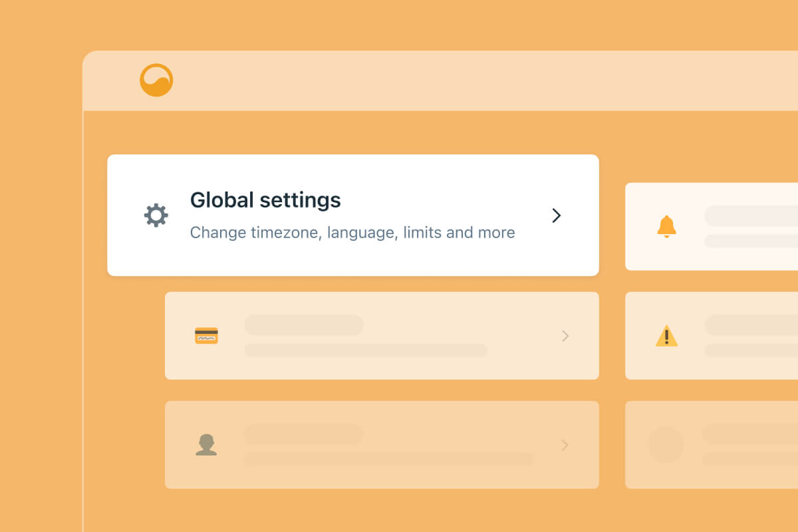The image size is (798, 532).
Task: Click the credit card billing icon
Action: tap(206, 336)
